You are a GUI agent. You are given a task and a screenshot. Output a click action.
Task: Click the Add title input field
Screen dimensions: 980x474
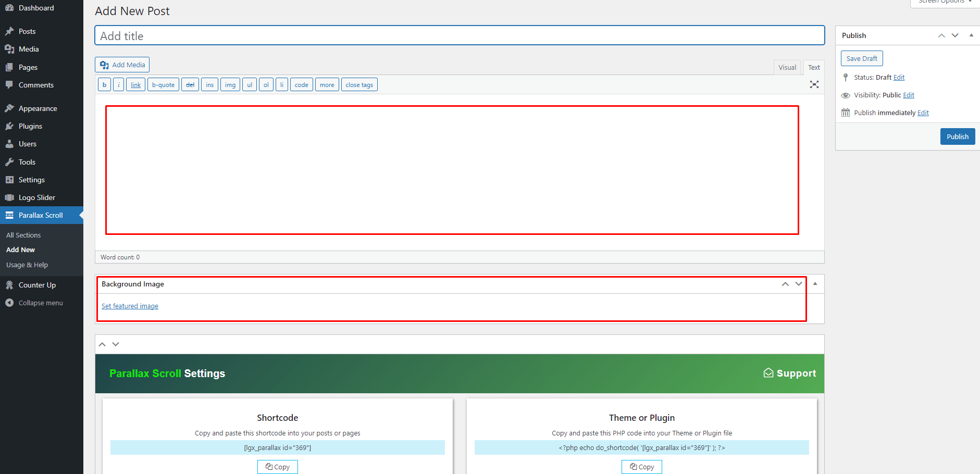coord(460,35)
